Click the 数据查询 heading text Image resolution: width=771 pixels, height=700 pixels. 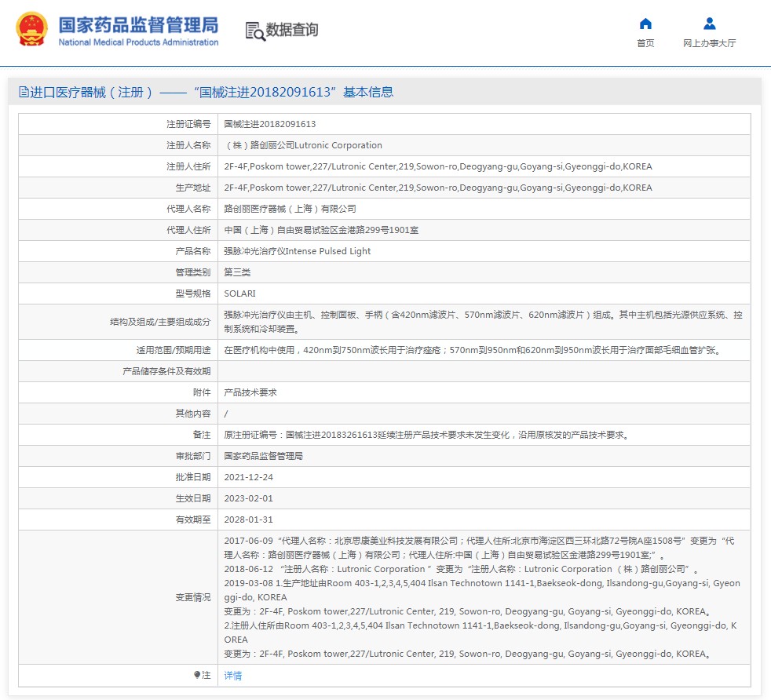[x=291, y=30]
